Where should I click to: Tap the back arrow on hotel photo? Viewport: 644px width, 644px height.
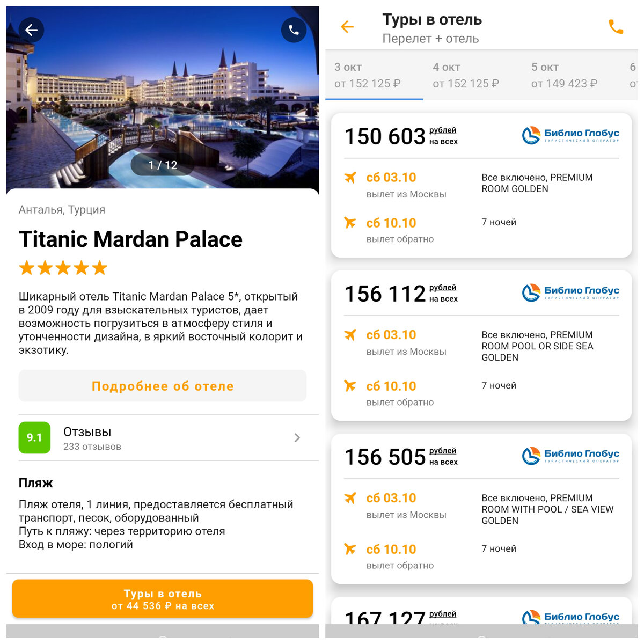coord(31,30)
